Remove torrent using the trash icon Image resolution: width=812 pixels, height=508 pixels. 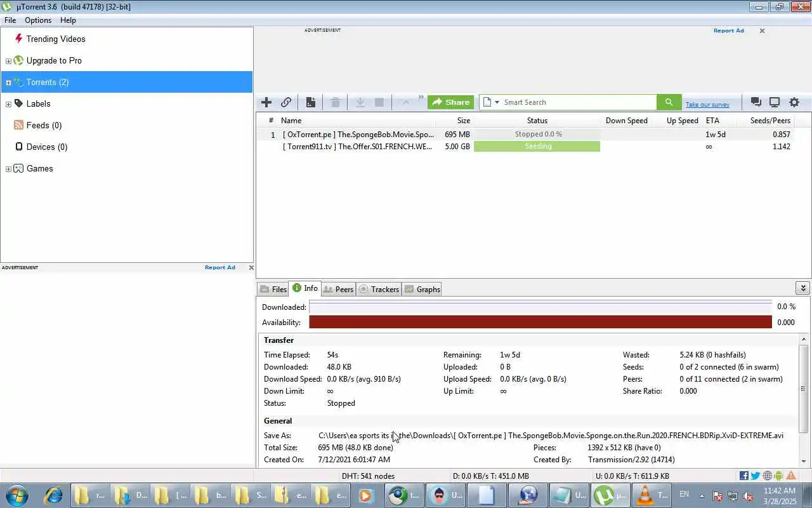(336, 102)
